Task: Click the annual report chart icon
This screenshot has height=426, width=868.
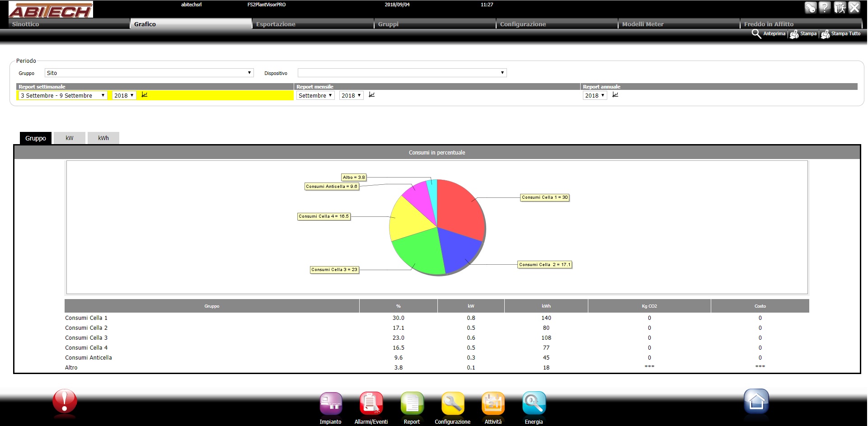Action: click(x=615, y=95)
